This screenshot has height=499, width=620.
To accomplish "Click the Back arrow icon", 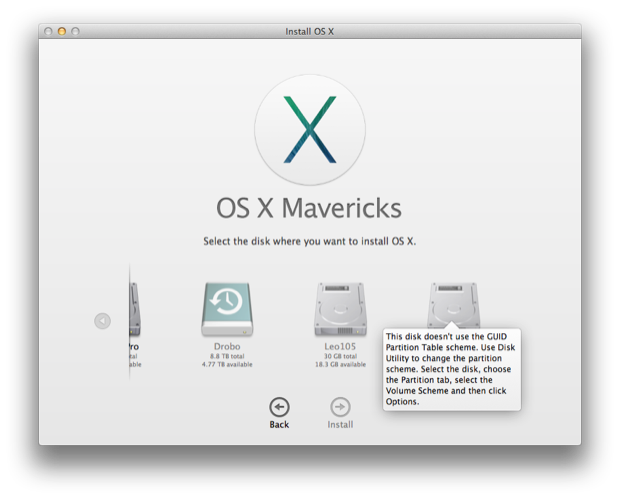I will pyautogui.click(x=279, y=407).
